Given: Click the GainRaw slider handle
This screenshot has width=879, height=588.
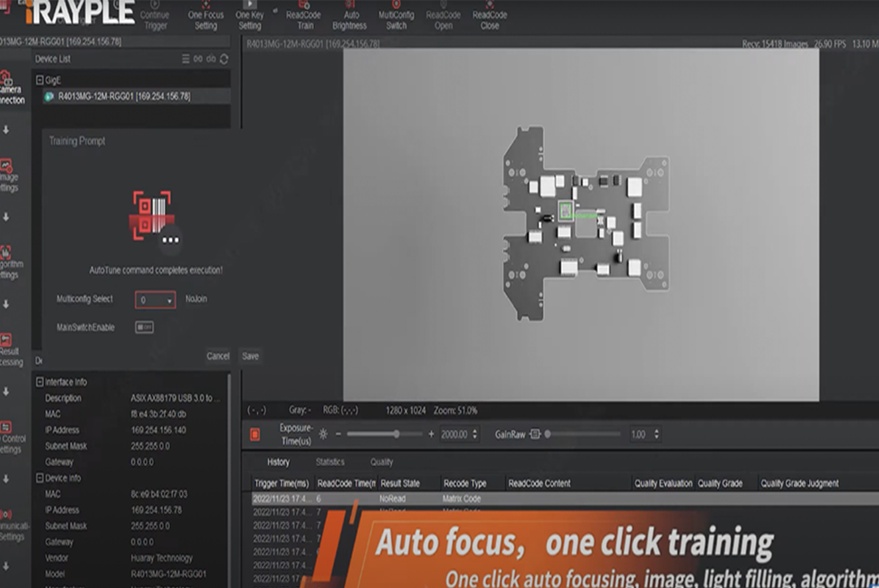Looking at the screenshot, I should [x=547, y=434].
